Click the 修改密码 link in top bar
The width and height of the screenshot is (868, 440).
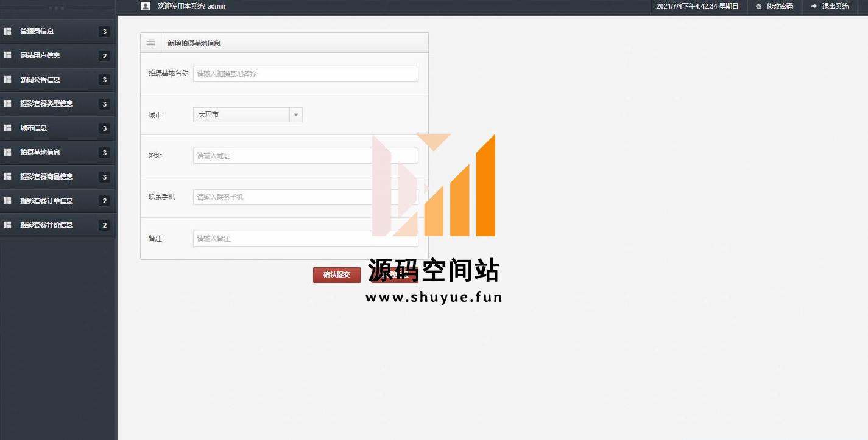click(780, 7)
